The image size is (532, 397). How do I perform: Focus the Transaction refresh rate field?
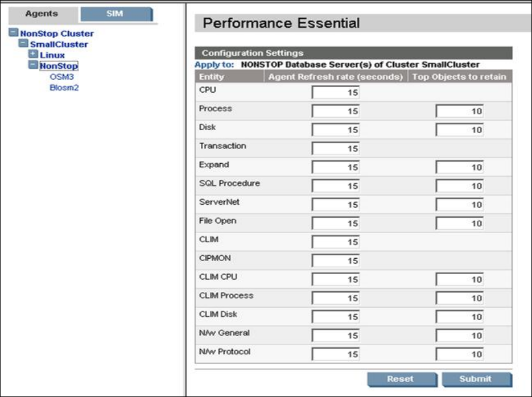pyautogui.click(x=336, y=148)
